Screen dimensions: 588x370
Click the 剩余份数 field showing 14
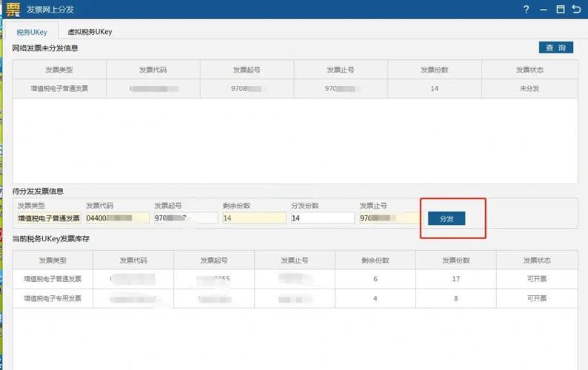pyautogui.click(x=253, y=218)
